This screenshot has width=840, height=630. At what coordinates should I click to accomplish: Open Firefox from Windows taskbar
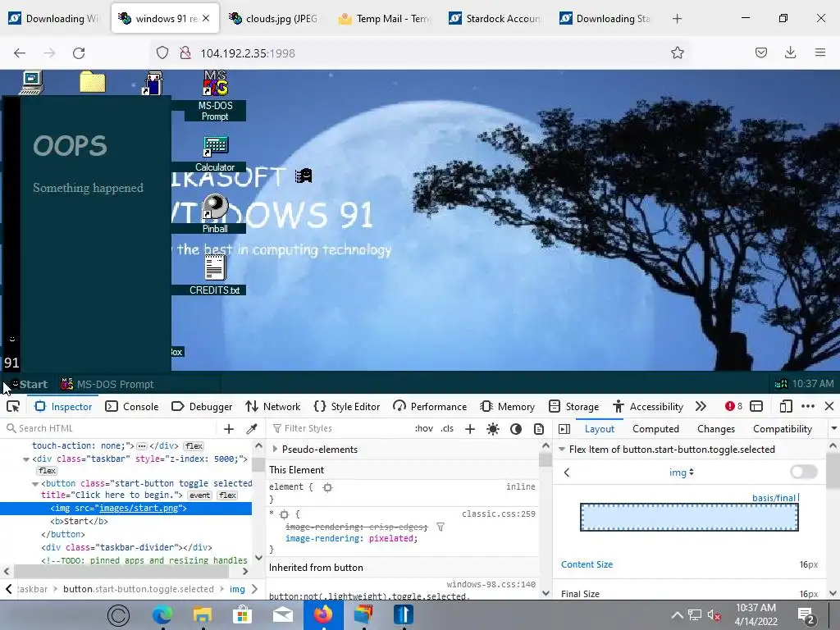pos(323,614)
